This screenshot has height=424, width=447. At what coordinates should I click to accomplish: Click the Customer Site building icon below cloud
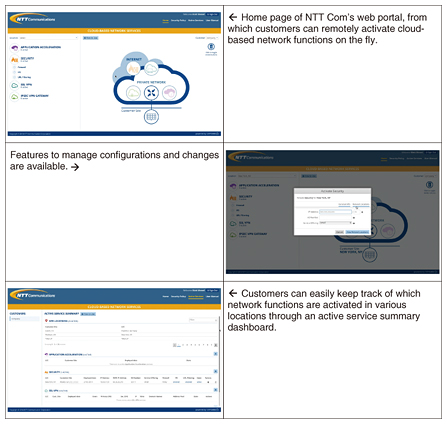pyautogui.click(x=151, y=117)
